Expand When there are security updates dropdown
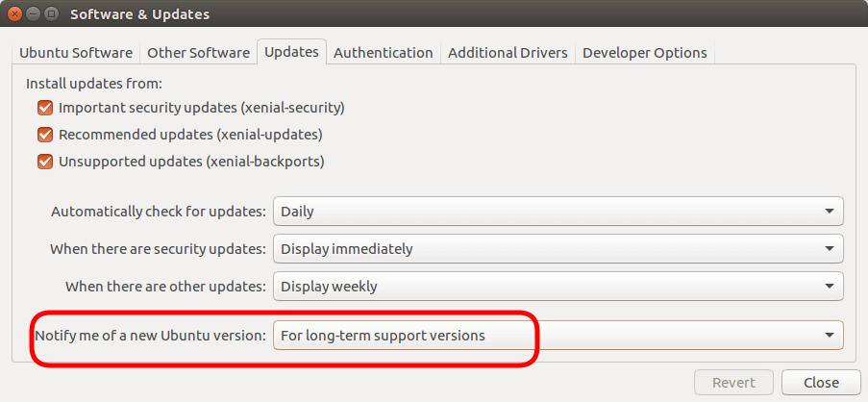 pyautogui.click(x=558, y=249)
